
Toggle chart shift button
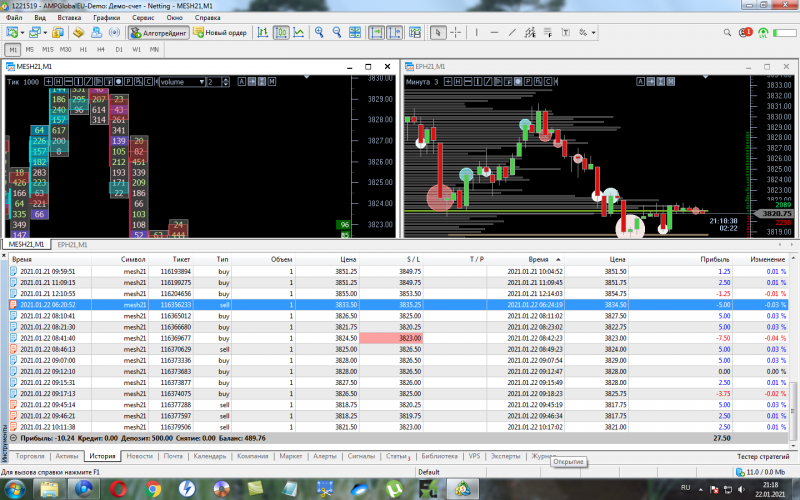(394, 33)
